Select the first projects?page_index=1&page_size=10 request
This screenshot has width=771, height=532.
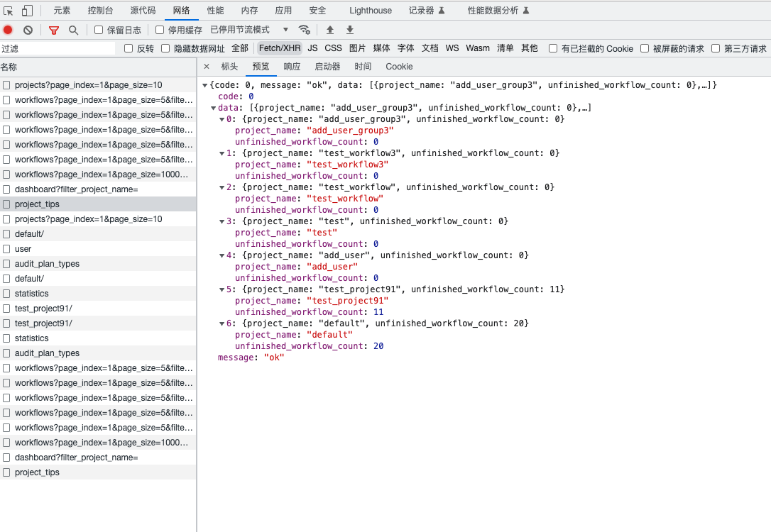click(x=98, y=85)
